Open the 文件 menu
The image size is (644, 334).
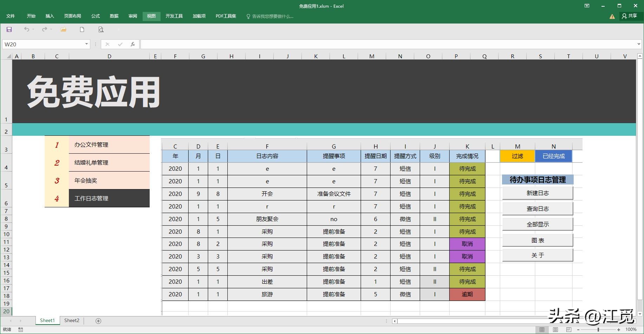point(11,16)
